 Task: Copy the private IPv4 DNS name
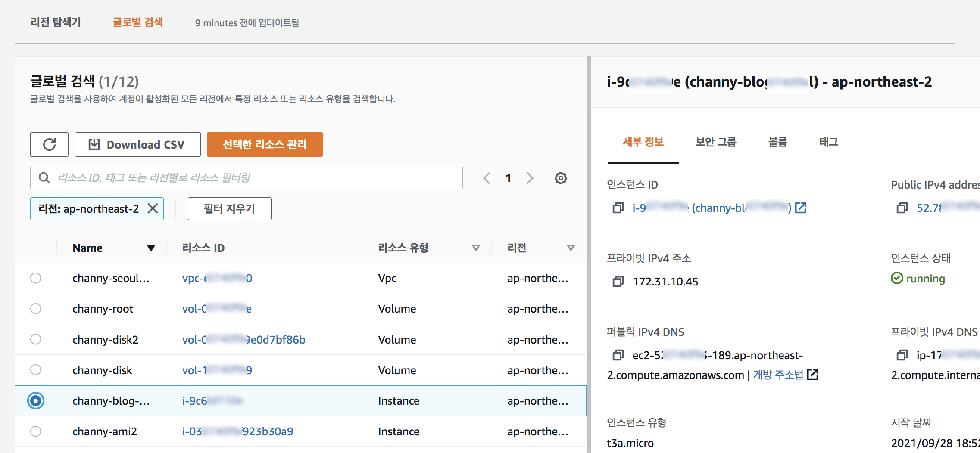coord(902,355)
